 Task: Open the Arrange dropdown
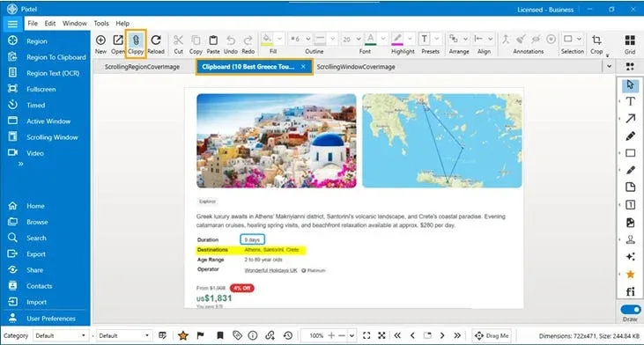(x=465, y=39)
